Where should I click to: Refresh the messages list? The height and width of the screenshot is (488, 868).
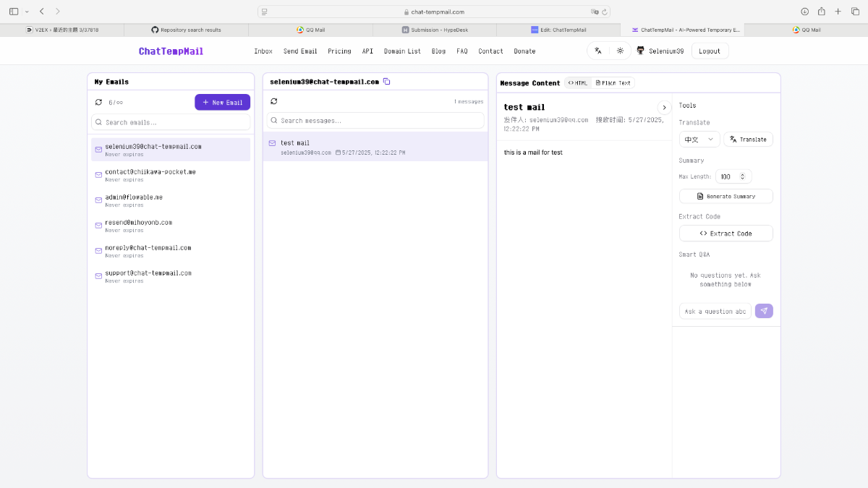click(273, 102)
